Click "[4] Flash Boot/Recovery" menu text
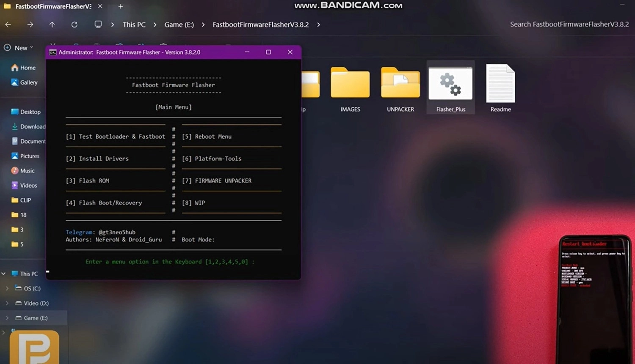 point(104,203)
